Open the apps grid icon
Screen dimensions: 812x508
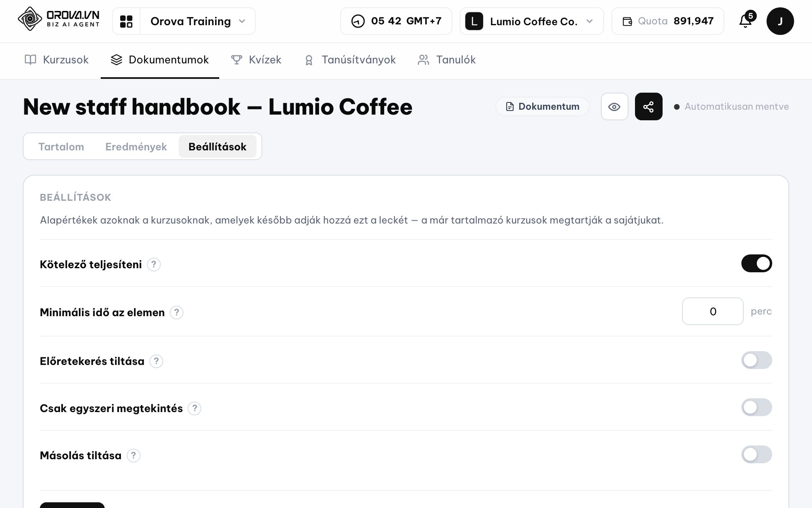(x=126, y=21)
